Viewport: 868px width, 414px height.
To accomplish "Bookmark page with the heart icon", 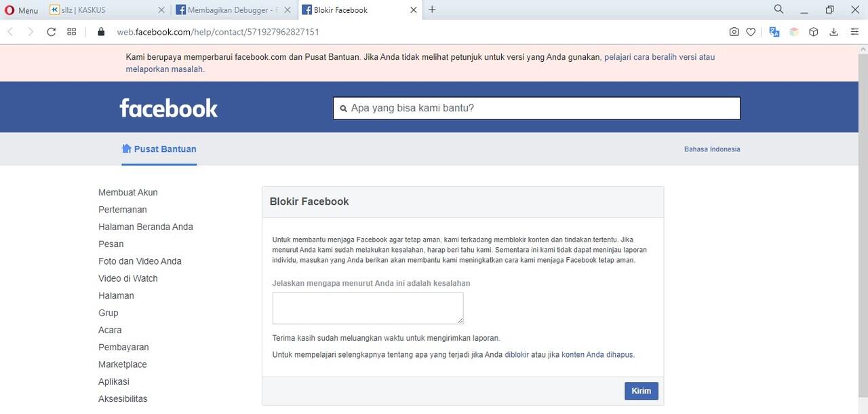I will click(x=751, y=32).
